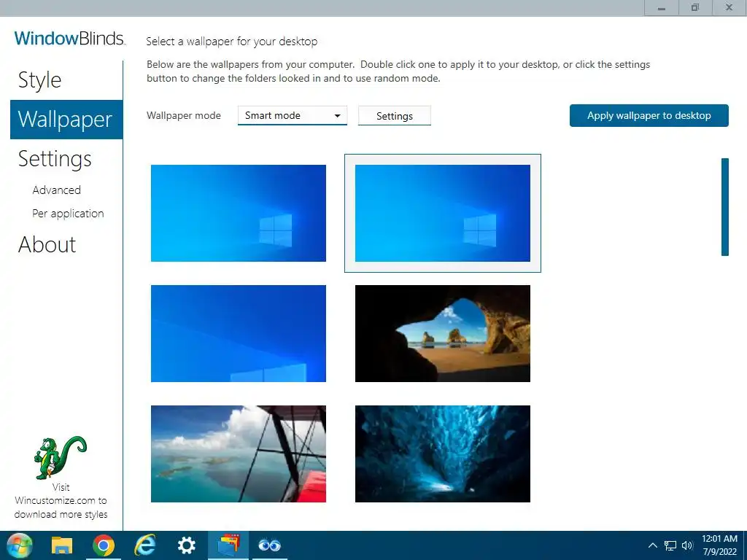The image size is (747, 560).
Task: Open the network tray icon
Action: [x=670, y=545]
